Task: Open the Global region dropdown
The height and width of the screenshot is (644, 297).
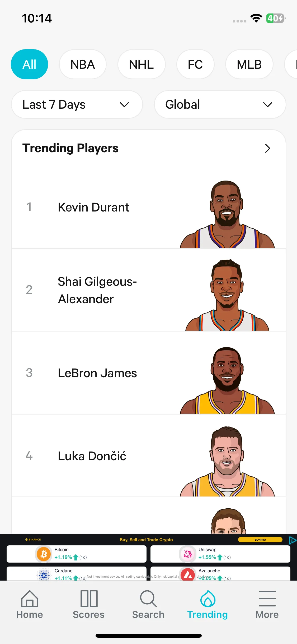Action: pos(220,104)
